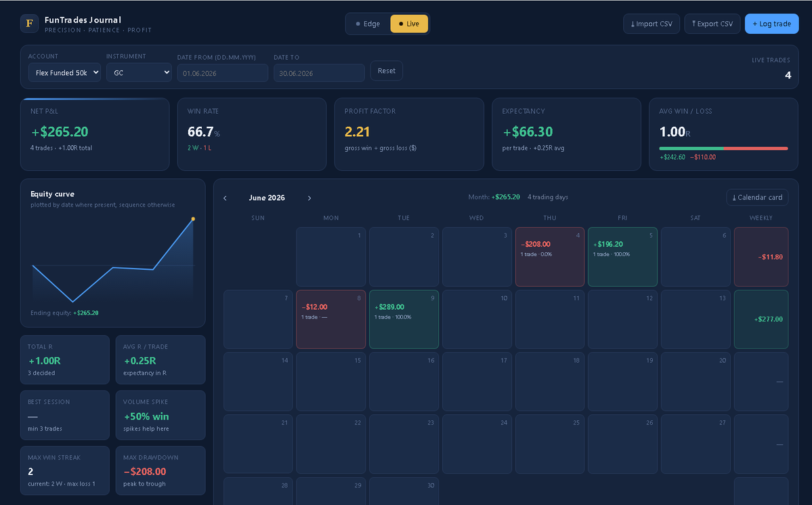Select calendar day 2
This screenshot has height=505, width=812.
(404, 257)
